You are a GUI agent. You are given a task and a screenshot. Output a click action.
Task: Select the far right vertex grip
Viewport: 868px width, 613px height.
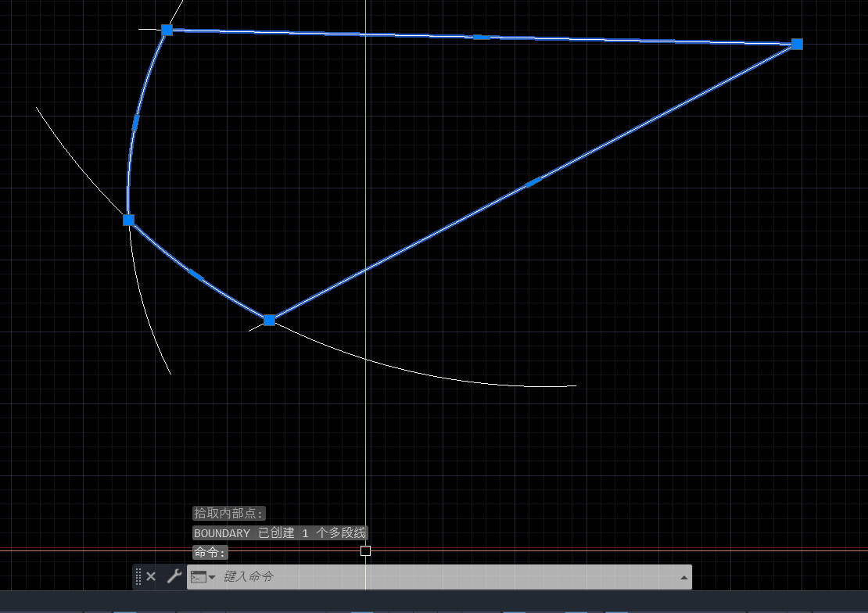pyautogui.click(x=797, y=44)
